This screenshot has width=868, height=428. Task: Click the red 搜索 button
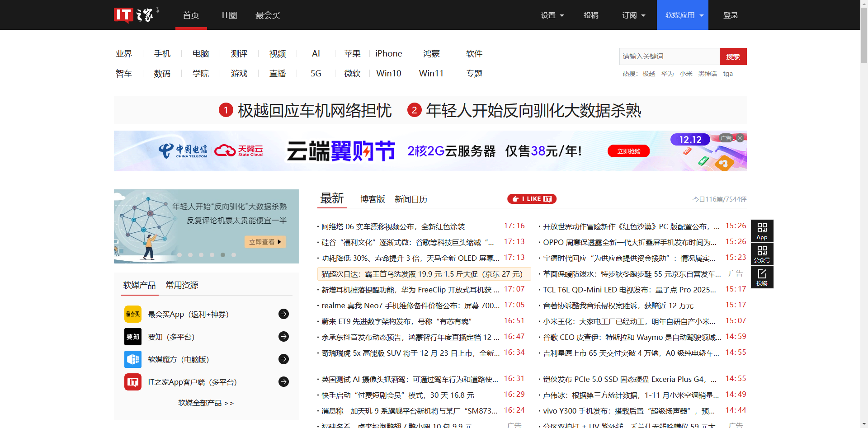pyautogui.click(x=733, y=56)
